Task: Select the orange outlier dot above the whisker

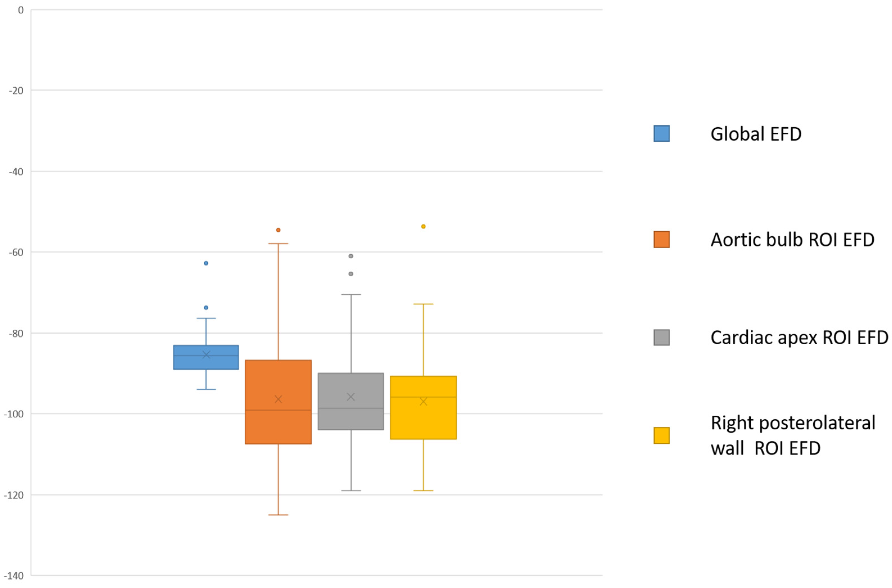Action: pyautogui.click(x=278, y=230)
